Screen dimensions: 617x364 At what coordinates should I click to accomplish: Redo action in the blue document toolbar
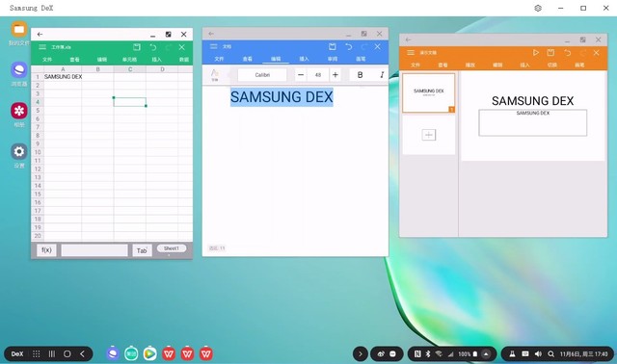[364, 47]
